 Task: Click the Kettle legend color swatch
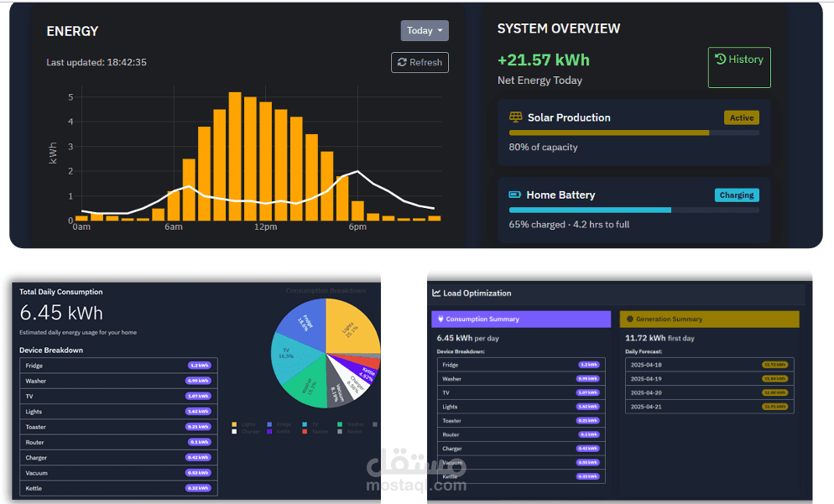point(269,431)
